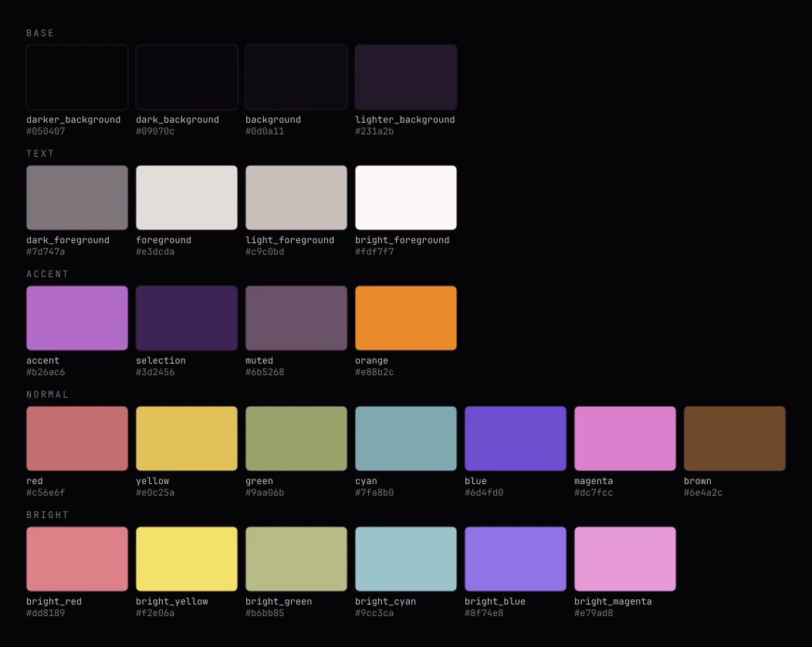This screenshot has width=812, height=647.
Task: Select the selection dark purple swatch
Action: [187, 318]
